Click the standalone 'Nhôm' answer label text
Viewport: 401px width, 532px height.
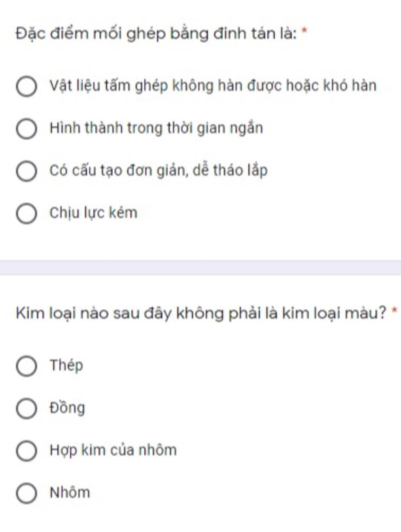70,492
